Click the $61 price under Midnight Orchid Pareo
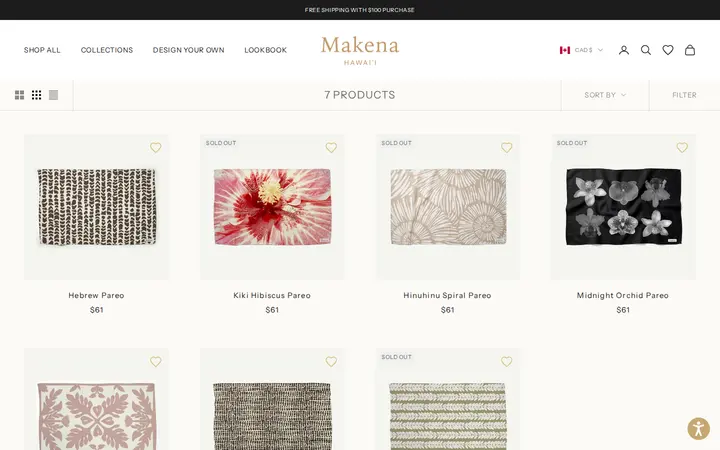Image resolution: width=720 pixels, height=450 pixels. click(623, 310)
